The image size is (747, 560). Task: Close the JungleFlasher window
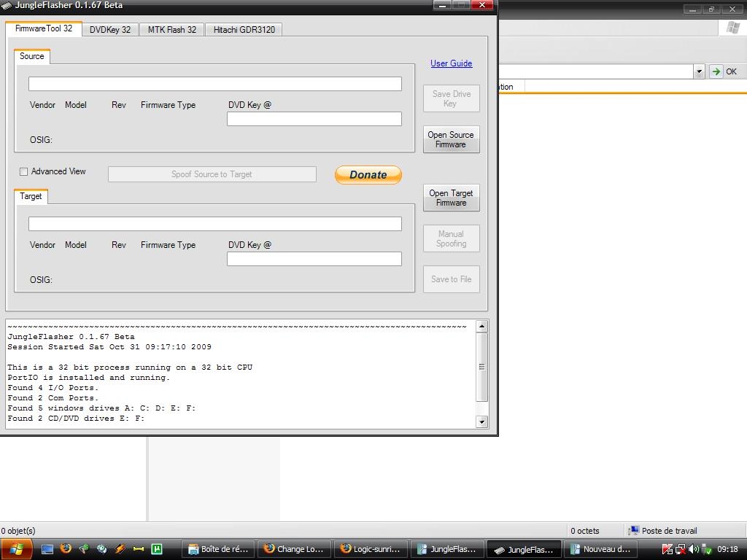coord(482,5)
